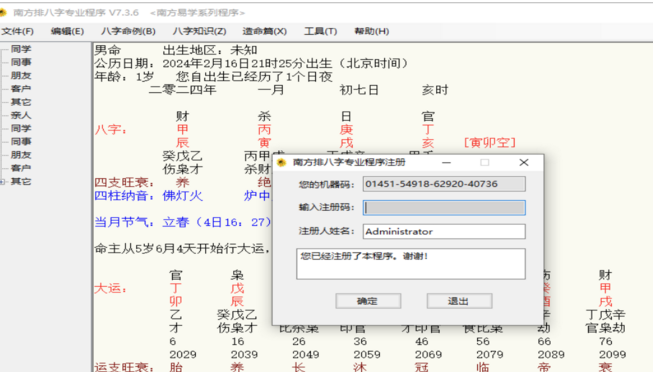The height and width of the screenshot is (372, 653).
Task: Click the 退出 button
Action: point(459,301)
